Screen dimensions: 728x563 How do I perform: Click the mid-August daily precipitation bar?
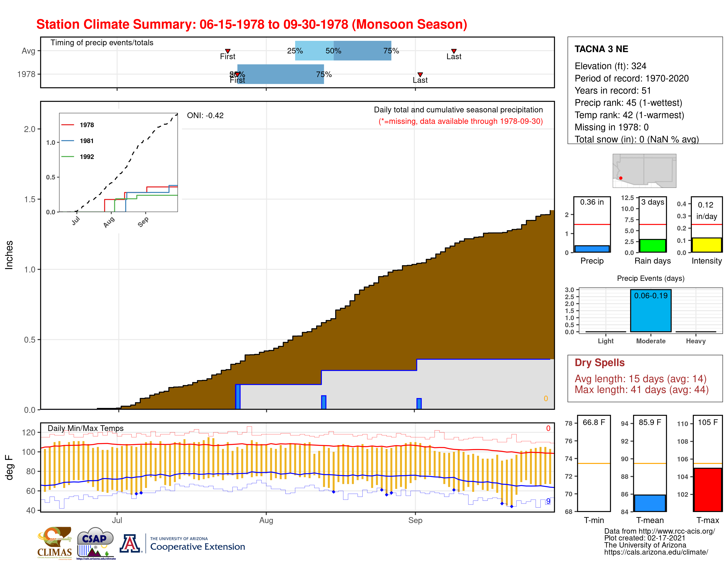[x=324, y=402]
